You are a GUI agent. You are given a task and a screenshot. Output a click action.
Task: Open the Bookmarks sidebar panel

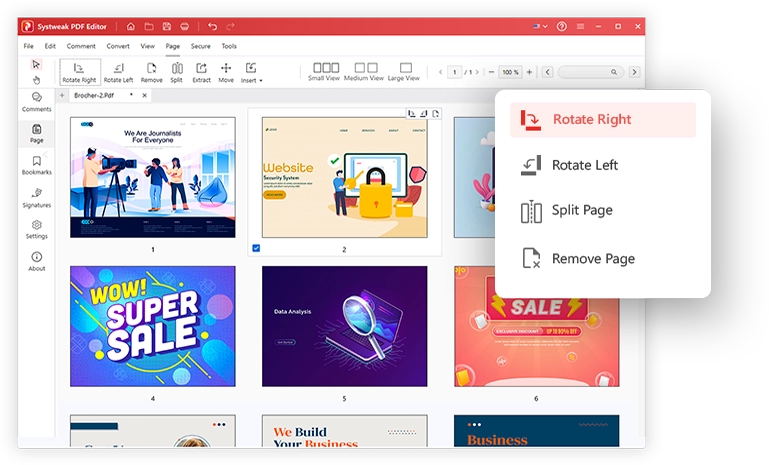(x=37, y=165)
